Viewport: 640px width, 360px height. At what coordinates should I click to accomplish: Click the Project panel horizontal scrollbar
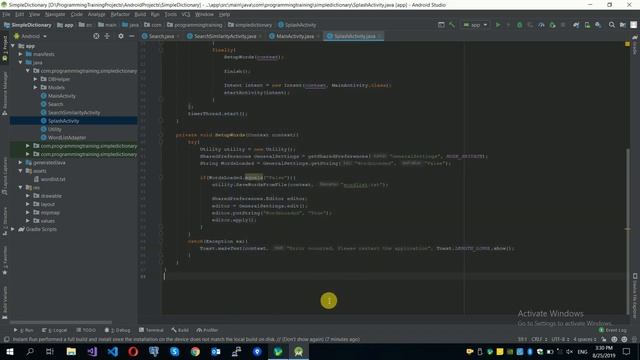coord(61,322)
